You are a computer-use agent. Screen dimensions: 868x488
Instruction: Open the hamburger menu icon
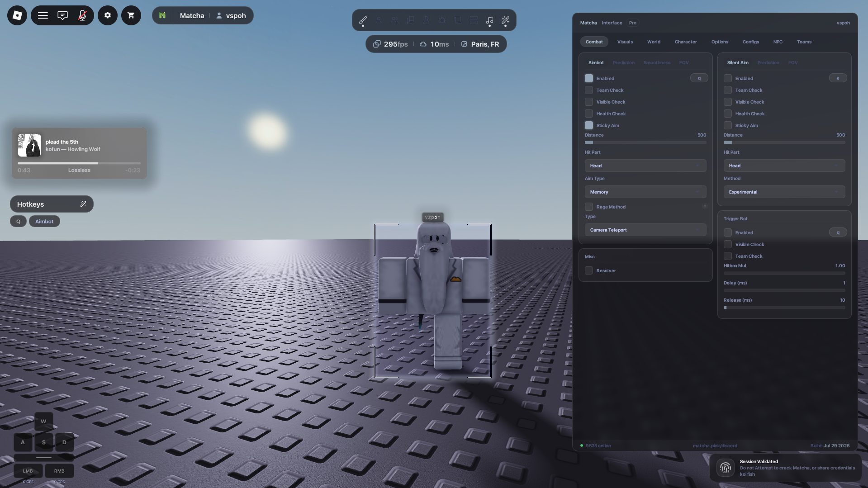coord(43,15)
